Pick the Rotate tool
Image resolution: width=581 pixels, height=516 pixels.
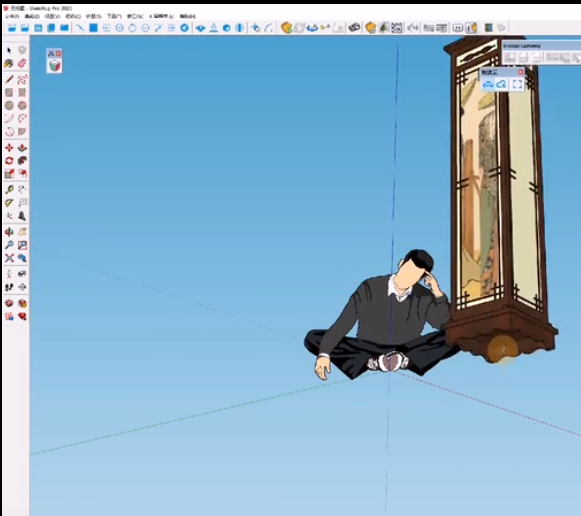pos(9,161)
